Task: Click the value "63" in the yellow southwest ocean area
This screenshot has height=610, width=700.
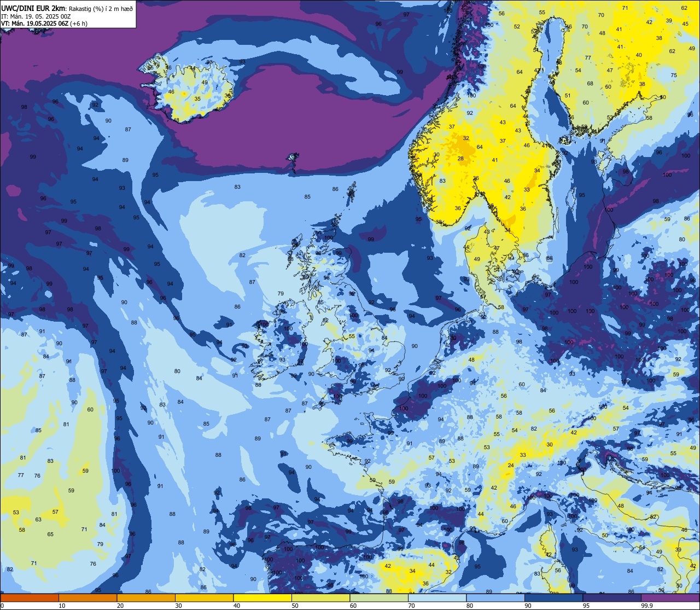Action: tap(38, 520)
